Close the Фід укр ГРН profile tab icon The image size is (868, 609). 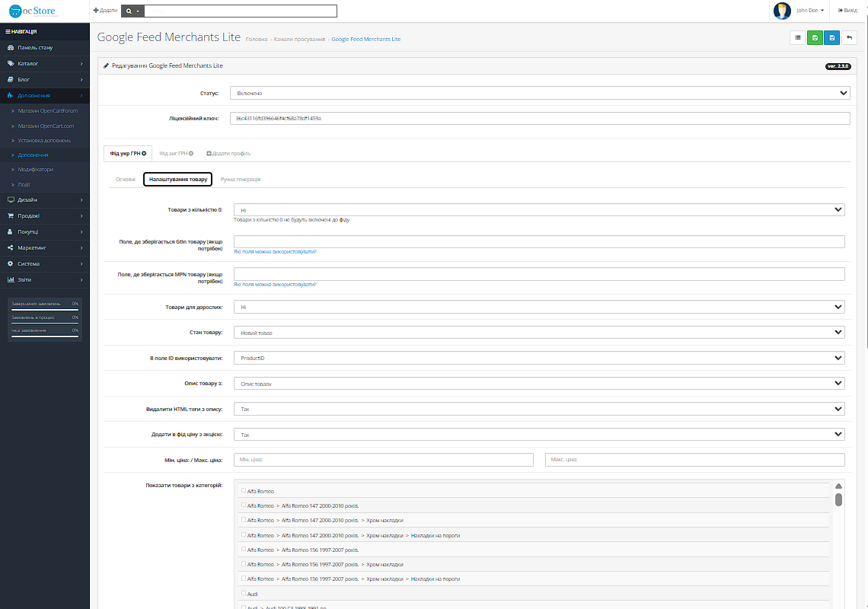pos(144,153)
